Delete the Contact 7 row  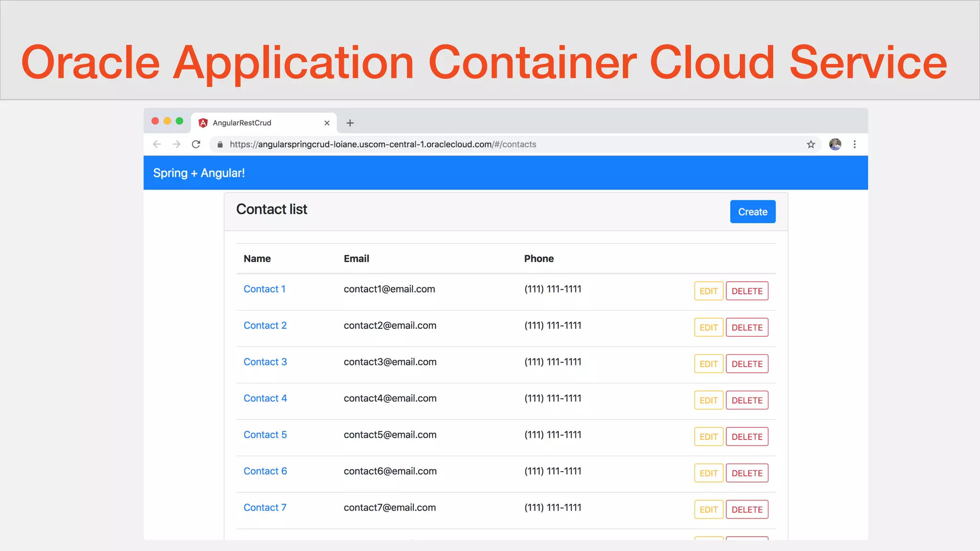click(747, 509)
